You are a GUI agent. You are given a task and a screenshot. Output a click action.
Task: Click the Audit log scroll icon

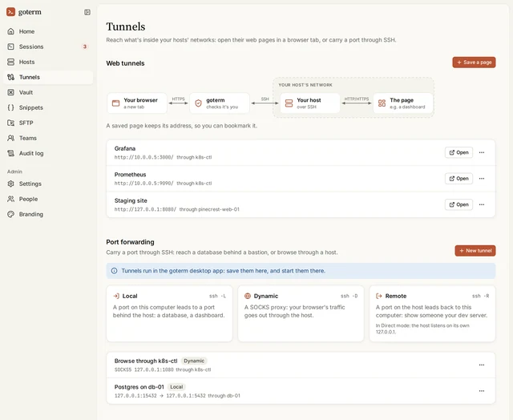(10, 153)
